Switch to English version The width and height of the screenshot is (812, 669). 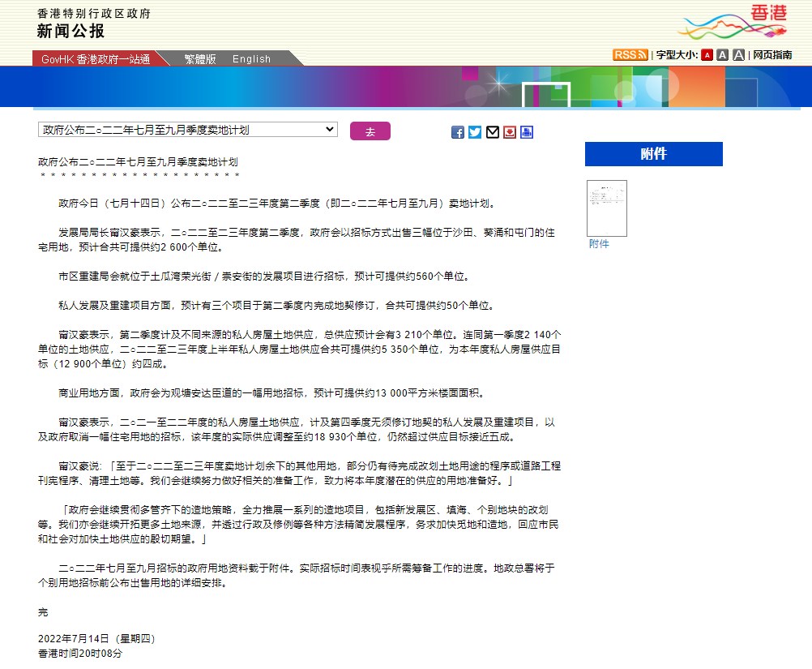click(252, 59)
